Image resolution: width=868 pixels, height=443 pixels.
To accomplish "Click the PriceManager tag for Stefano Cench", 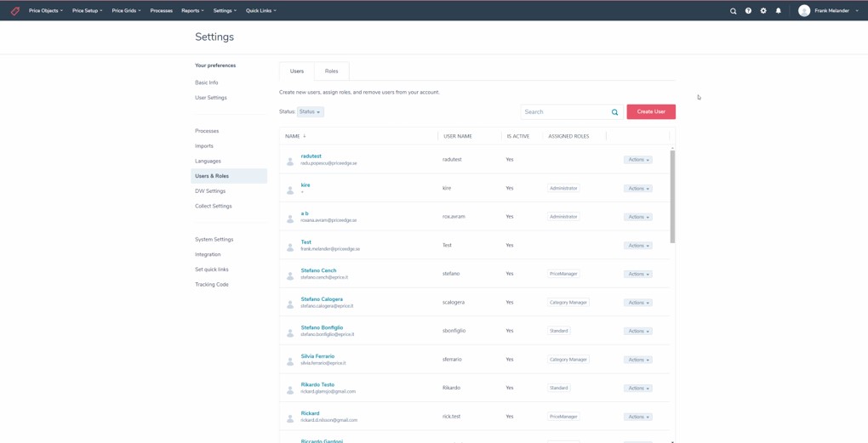I will pyautogui.click(x=563, y=274).
